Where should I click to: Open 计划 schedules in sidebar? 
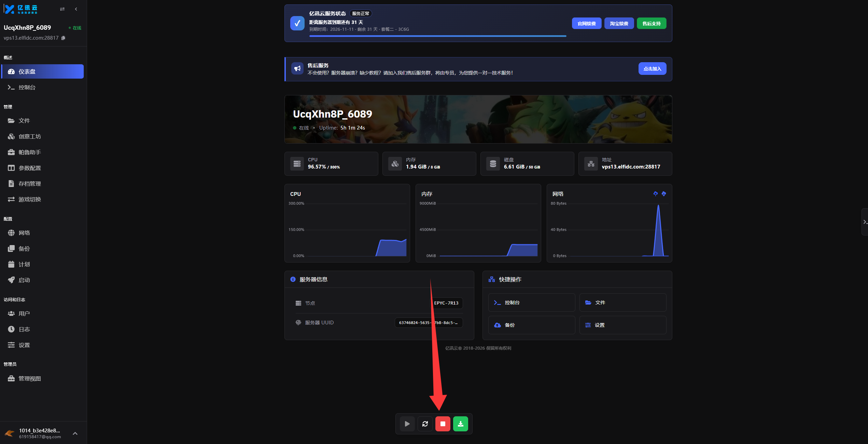click(43, 264)
